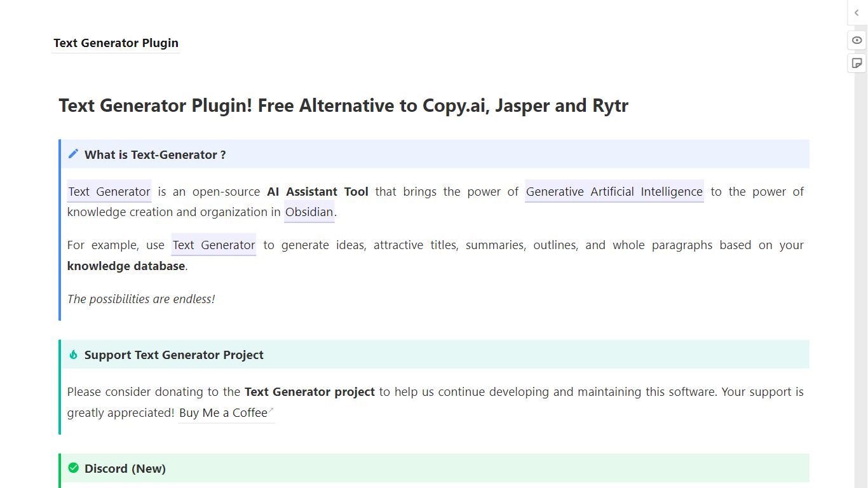Click the green checkmark icon beside Discord (New)
This screenshot has width=868, height=488.
pyautogui.click(x=74, y=468)
